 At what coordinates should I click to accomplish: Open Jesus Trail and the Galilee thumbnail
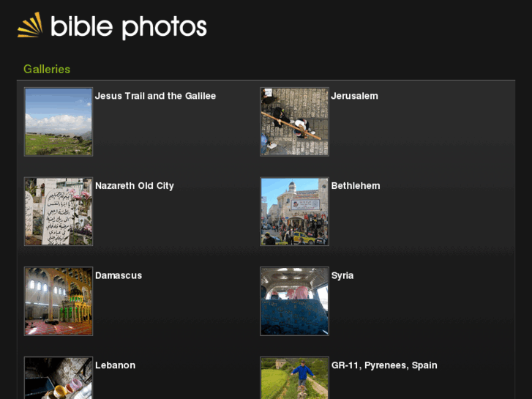pyautogui.click(x=59, y=122)
